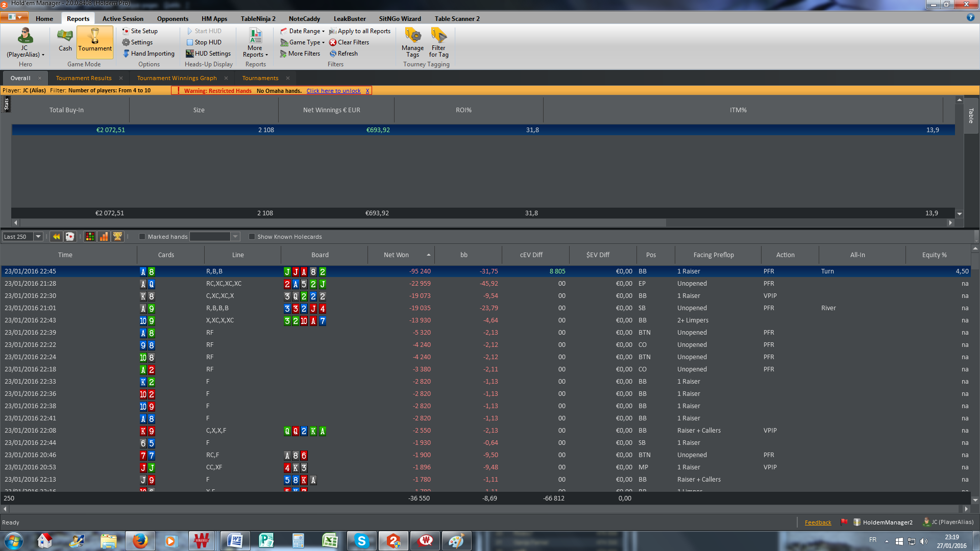Open the application menu button
The width and height of the screenshot is (980, 551).
[14, 17]
